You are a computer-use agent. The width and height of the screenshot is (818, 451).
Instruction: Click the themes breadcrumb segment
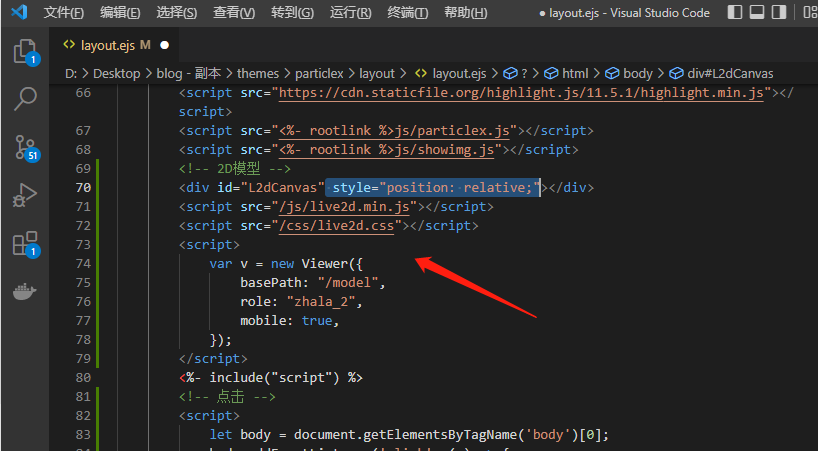(x=258, y=74)
